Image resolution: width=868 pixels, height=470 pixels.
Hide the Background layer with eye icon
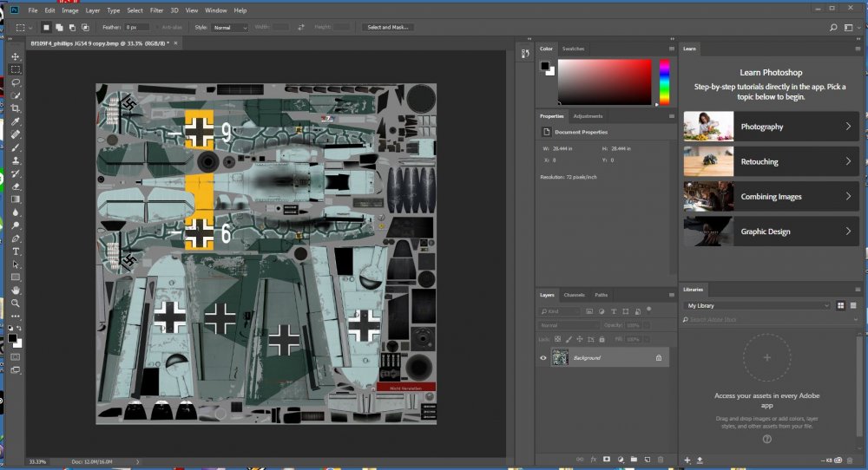point(543,357)
